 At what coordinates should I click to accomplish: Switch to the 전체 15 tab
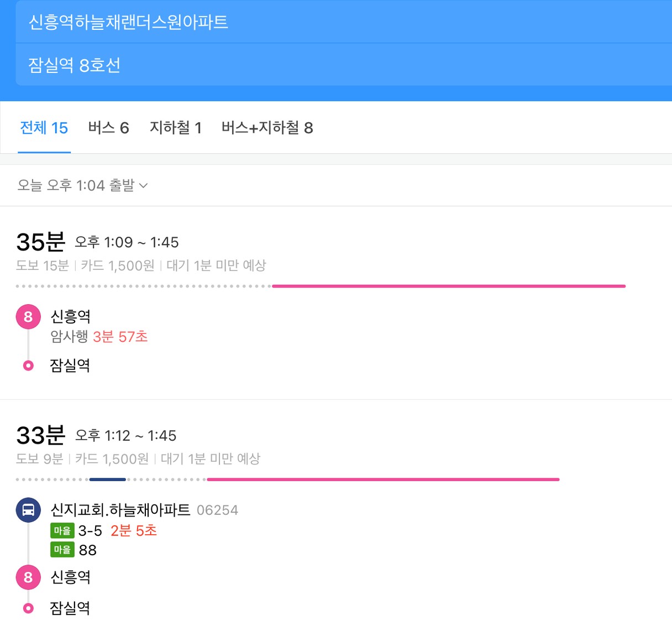tap(44, 128)
